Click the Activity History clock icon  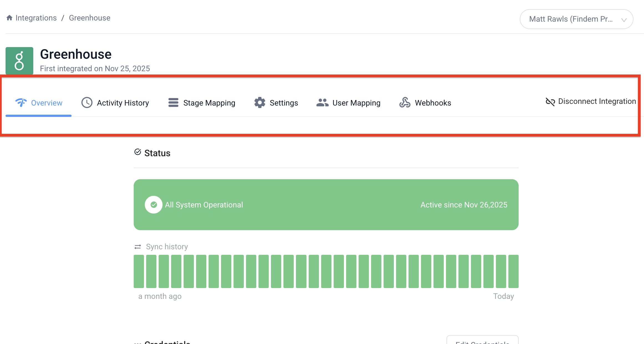[x=87, y=102]
